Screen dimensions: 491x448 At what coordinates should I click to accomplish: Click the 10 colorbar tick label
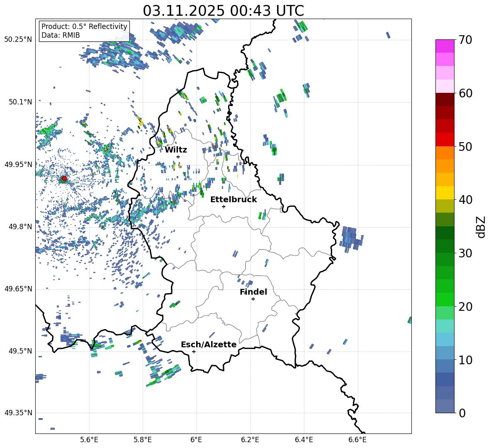pos(466,360)
